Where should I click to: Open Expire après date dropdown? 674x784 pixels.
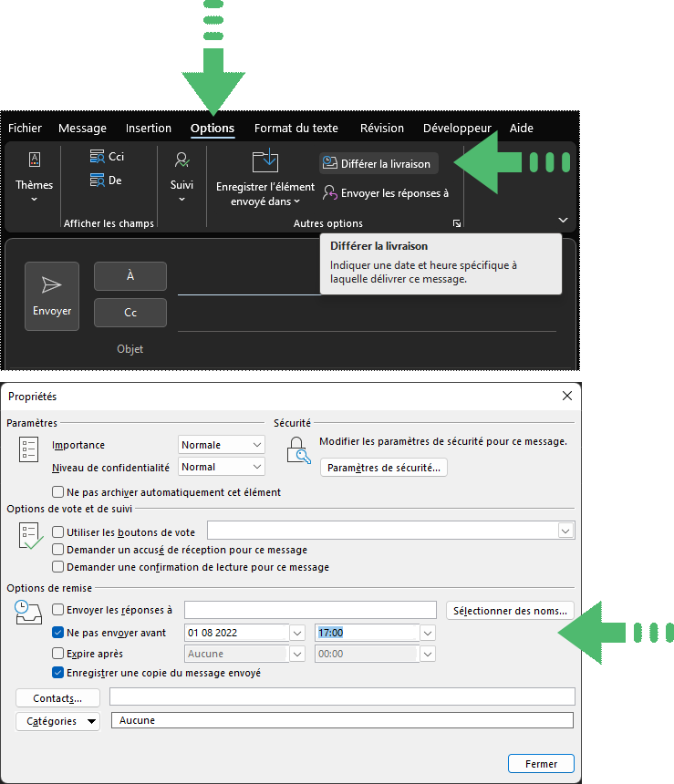(297, 654)
